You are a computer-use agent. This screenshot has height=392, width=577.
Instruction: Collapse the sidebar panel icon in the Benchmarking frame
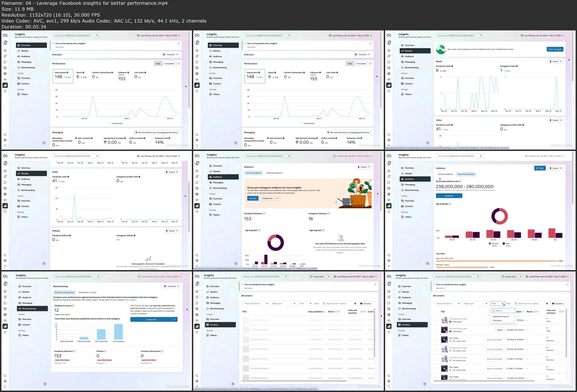(x=45, y=384)
